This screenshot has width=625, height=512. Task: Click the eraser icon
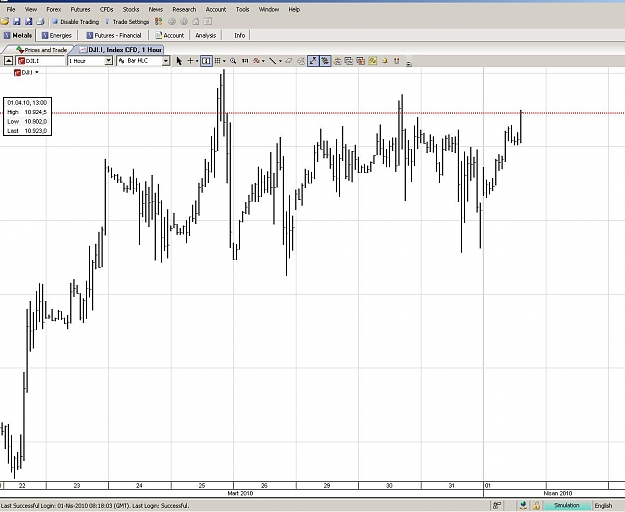(289, 61)
